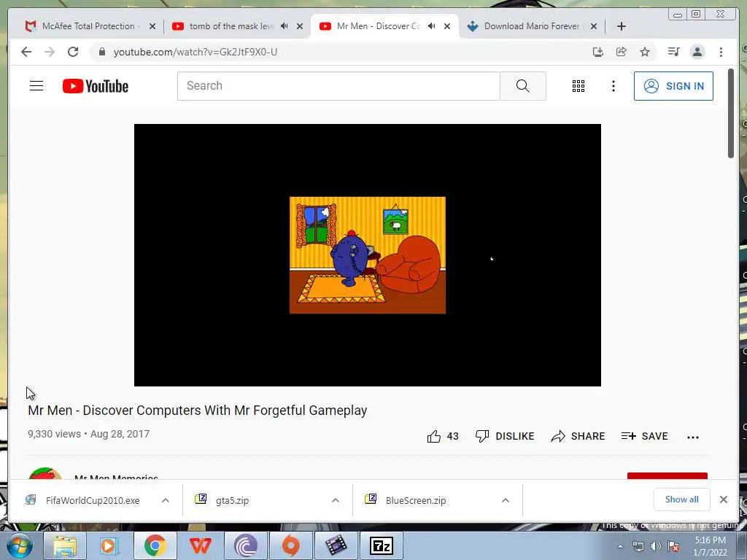Close the McAfee Total Protection tab
The image size is (747, 560).
[x=152, y=26]
